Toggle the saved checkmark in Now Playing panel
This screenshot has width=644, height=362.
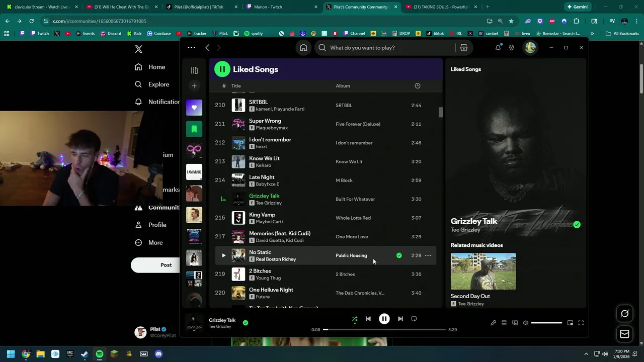pyautogui.click(x=577, y=225)
